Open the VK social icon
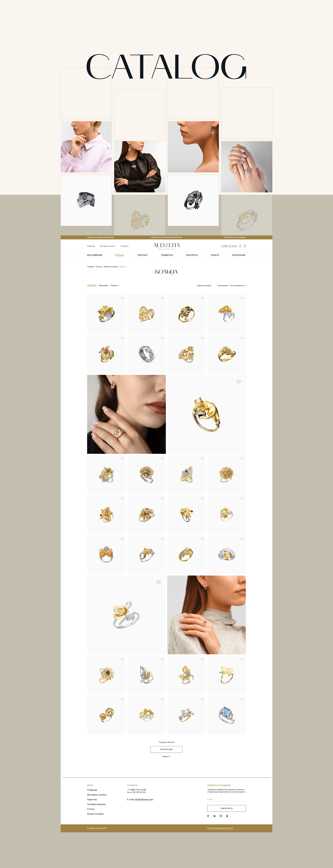The width and height of the screenshot is (333, 868). click(x=214, y=816)
